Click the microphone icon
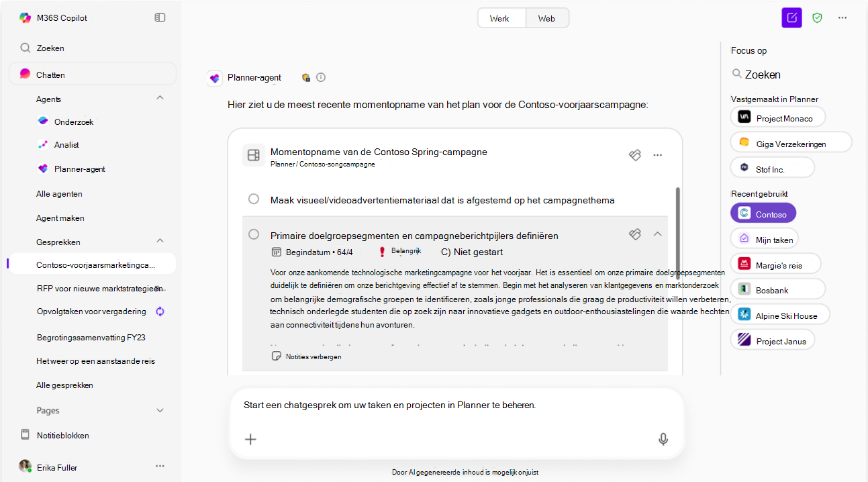The image size is (868, 482). click(663, 439)
